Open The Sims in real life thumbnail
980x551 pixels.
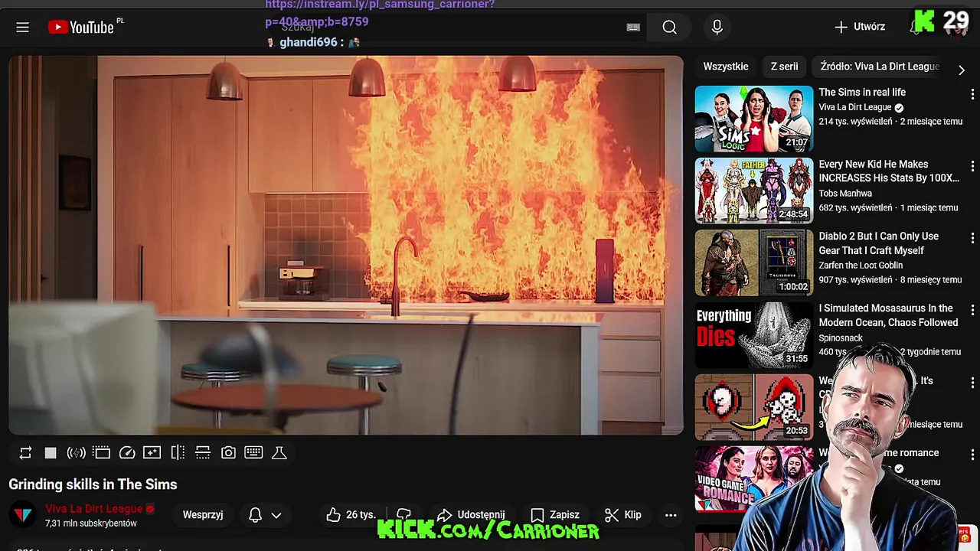click(x=754, y=119)
